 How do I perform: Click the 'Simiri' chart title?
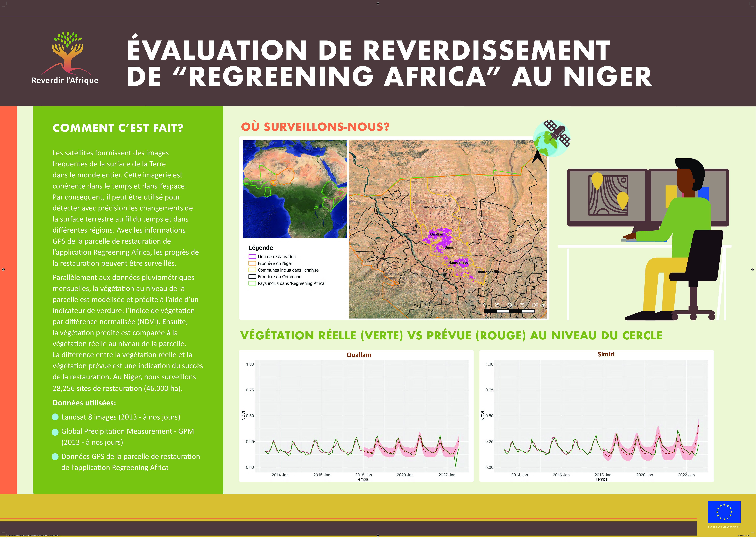[606, 354]
